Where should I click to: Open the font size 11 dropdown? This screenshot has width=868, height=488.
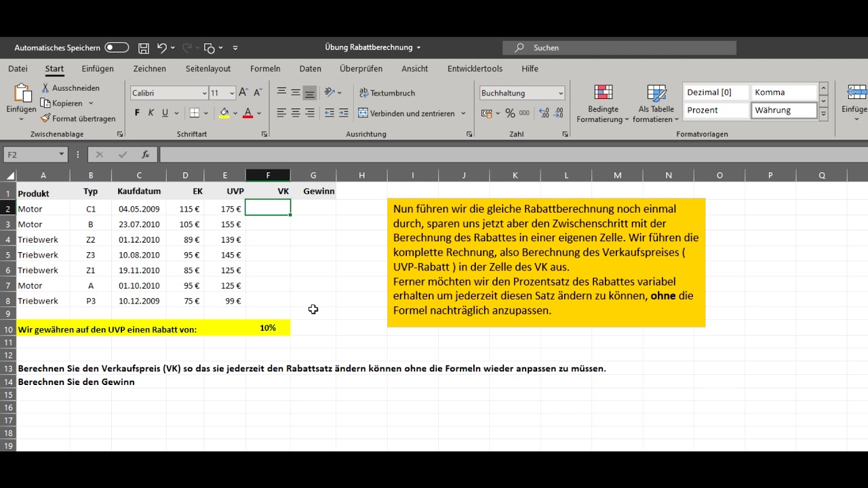[232, 93]
